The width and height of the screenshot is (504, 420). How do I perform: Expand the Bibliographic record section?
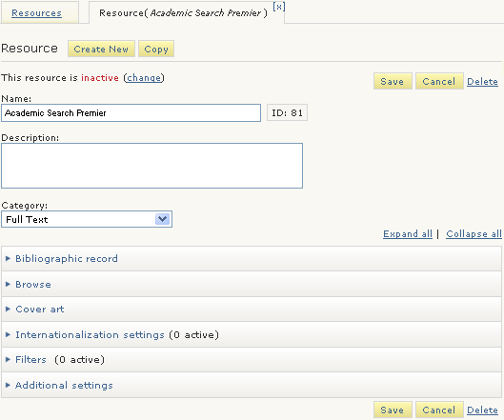click(x=252, y=259)
